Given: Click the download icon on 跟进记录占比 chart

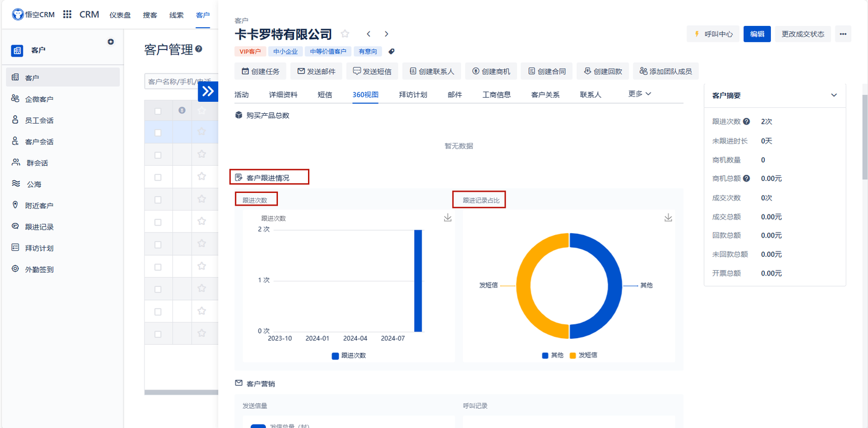Looking at the screenshot, I should (x=668, y=218).
